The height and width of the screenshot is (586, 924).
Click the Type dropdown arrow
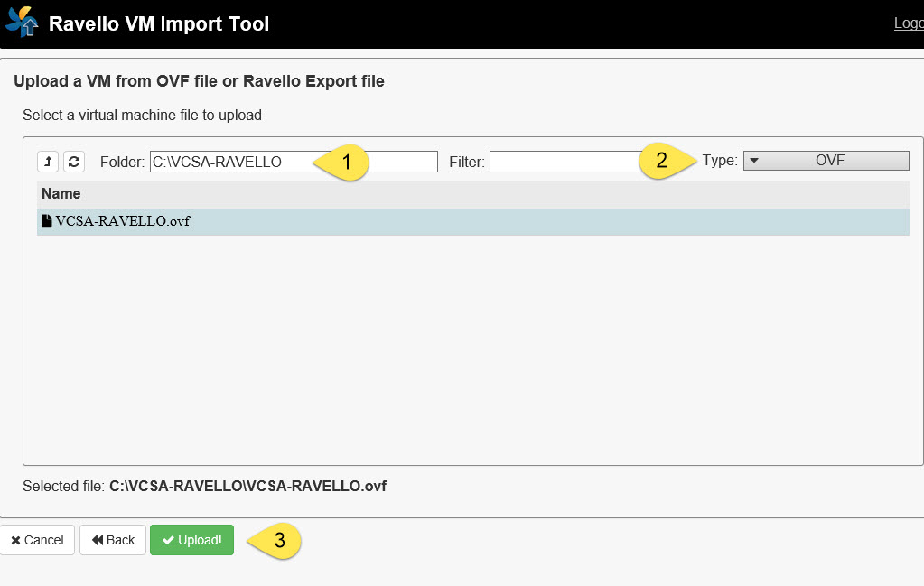click(754, 161)
